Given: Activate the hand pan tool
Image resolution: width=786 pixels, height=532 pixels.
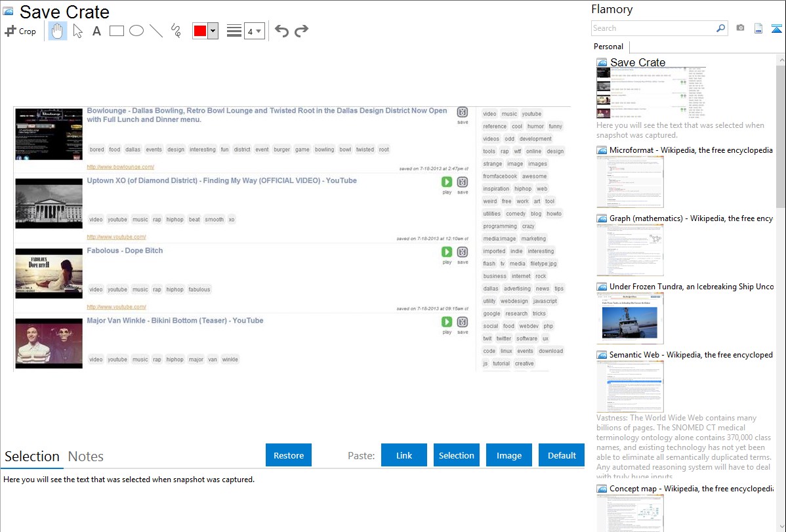Looking at the screenshot, I should point(57,31).
